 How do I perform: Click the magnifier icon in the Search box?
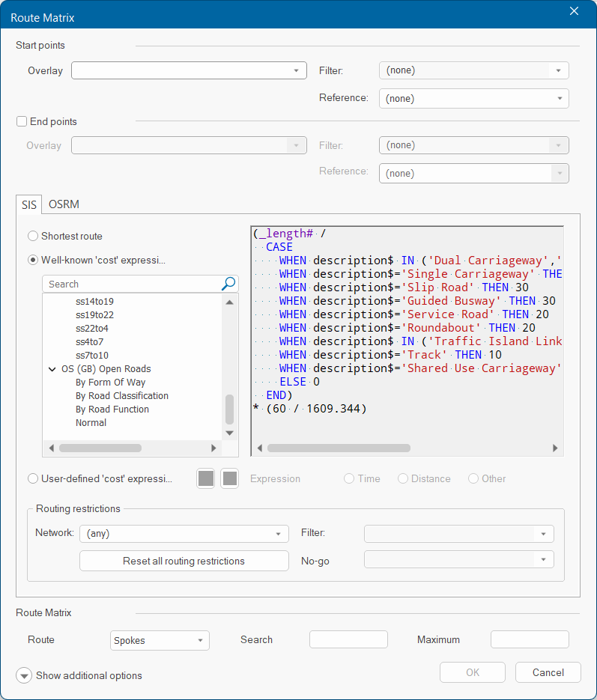(229, 284)
